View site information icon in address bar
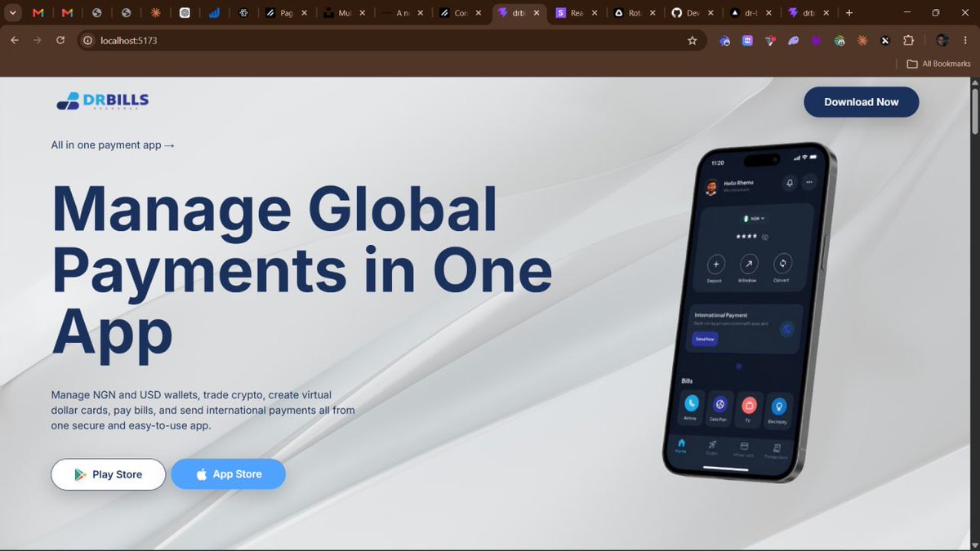The width and height of the screenshot is (980, 551). click(x=89, y=40)
